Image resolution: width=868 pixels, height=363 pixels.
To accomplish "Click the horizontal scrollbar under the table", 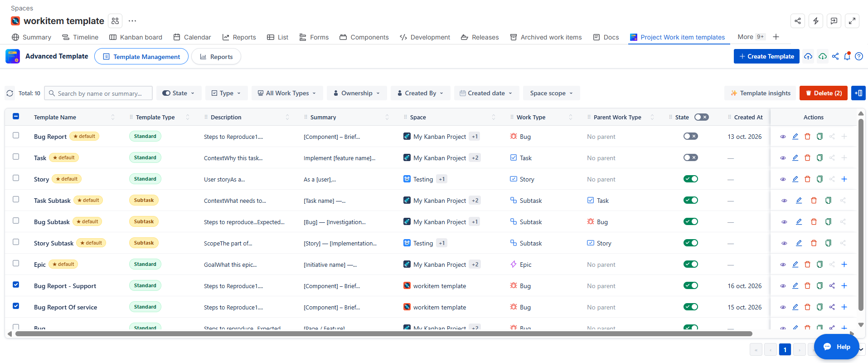I will click(x=383, y=334).
